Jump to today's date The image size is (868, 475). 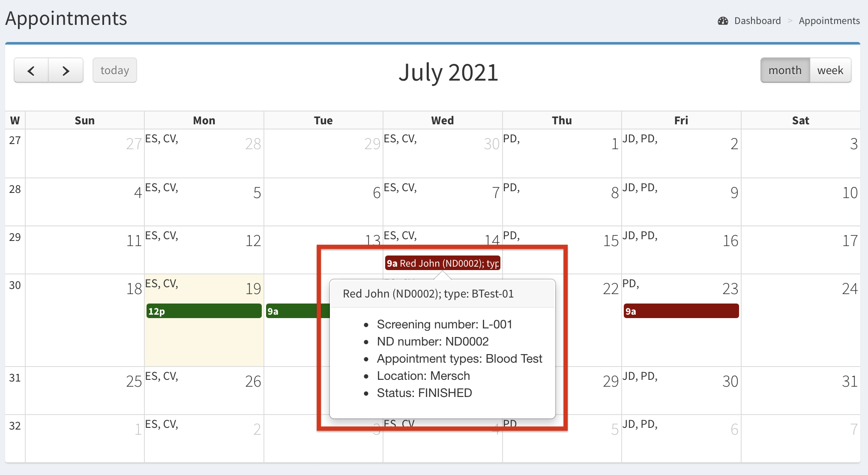click(x=114, y=70)
